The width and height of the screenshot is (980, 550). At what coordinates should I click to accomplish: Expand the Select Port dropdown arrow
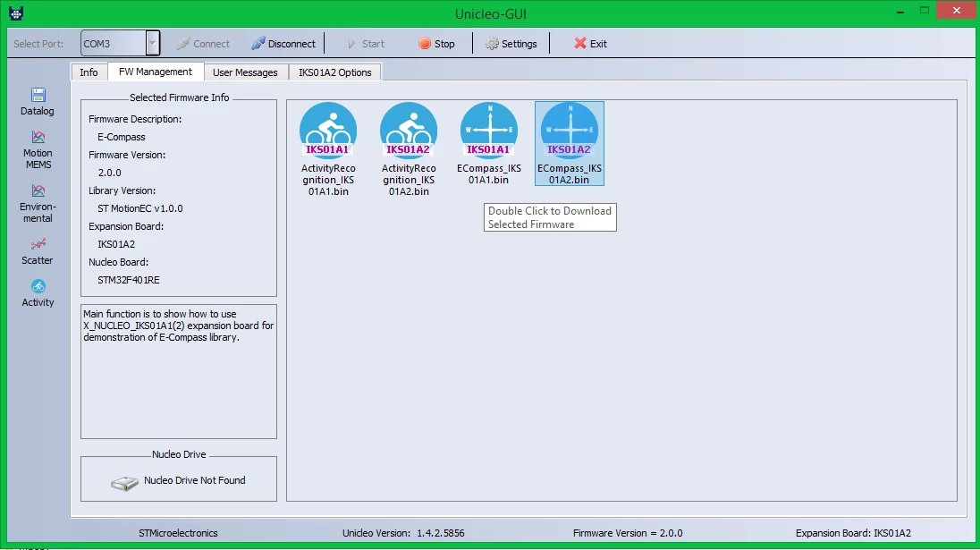[153, 44]
